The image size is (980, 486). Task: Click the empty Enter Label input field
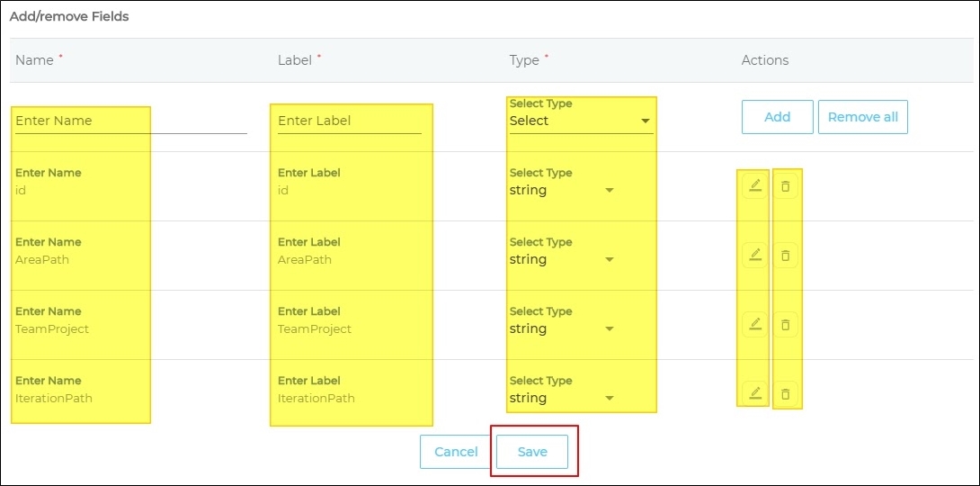click(x=349, y=121)
